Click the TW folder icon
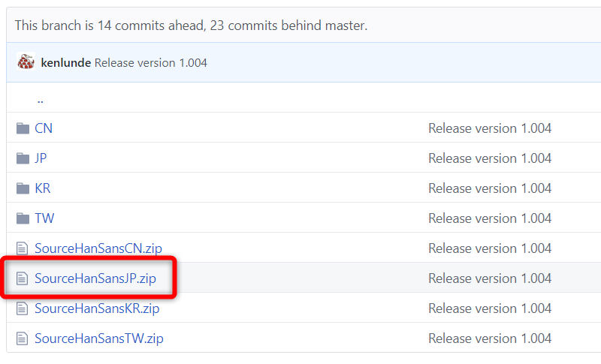 [x=23, y=218]
